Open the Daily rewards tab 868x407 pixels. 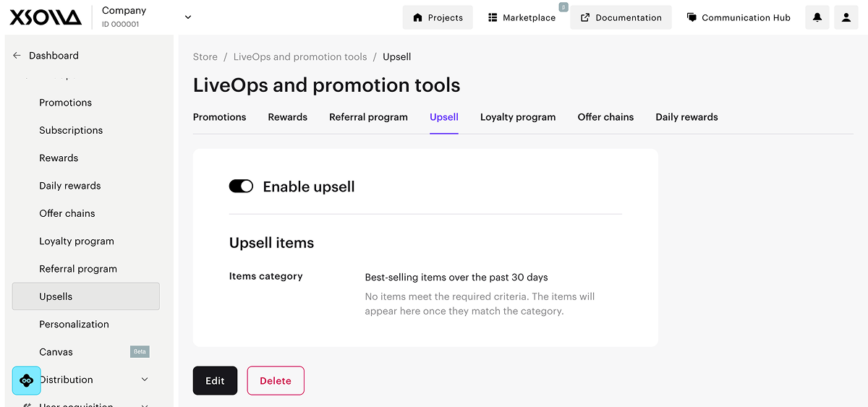(x=686, y=117)
